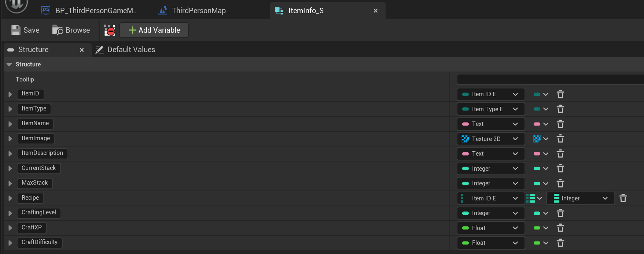Viewport: 644px width, 254px height.
Task: Collapse the Structure section
Action: pyautogui.click(x=9, y=65)
